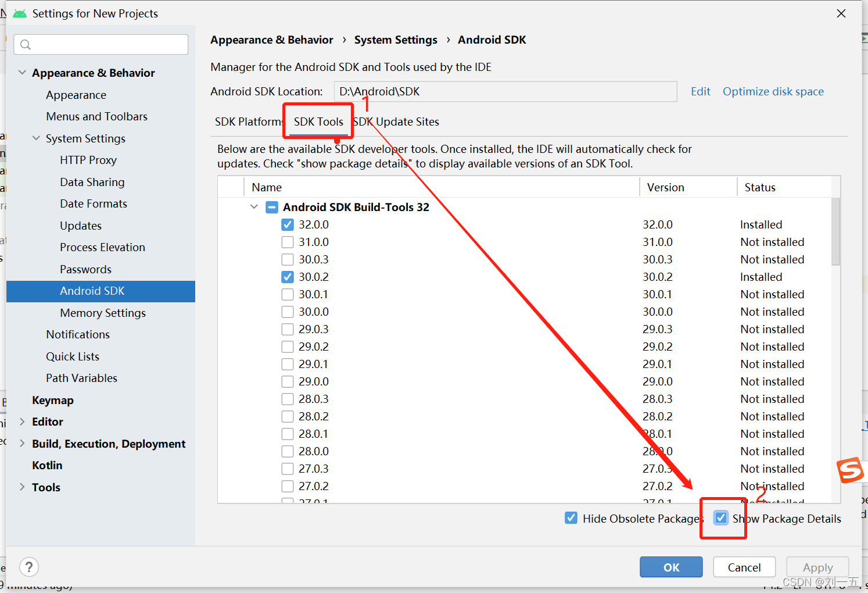This screenshot has height=593, width=868.
Task: Open the SDK Update Sites tab
Action: coord(396,122)
